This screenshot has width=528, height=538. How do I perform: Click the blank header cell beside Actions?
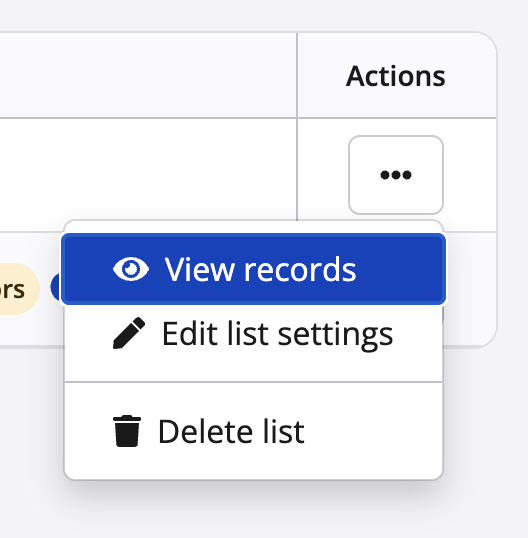148,75
